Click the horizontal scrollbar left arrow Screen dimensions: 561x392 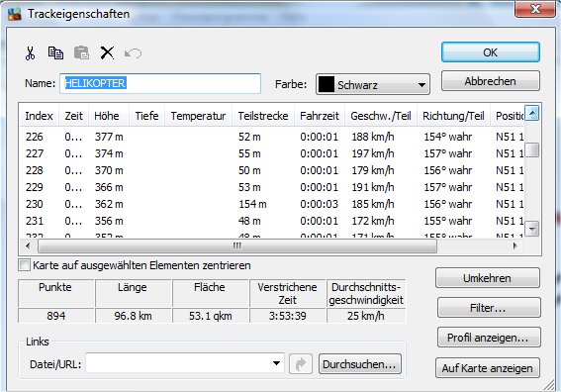click(x=28, y=246)
